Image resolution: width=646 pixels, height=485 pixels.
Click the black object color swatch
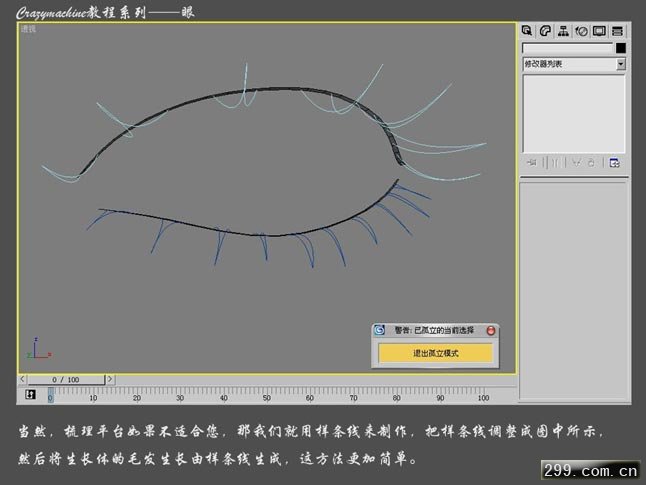620,48
